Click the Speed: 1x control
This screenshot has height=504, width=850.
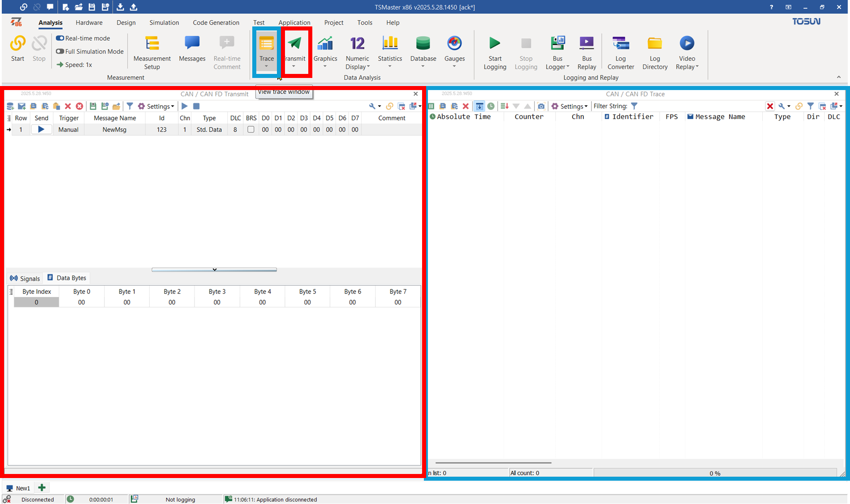pos(74,65)
